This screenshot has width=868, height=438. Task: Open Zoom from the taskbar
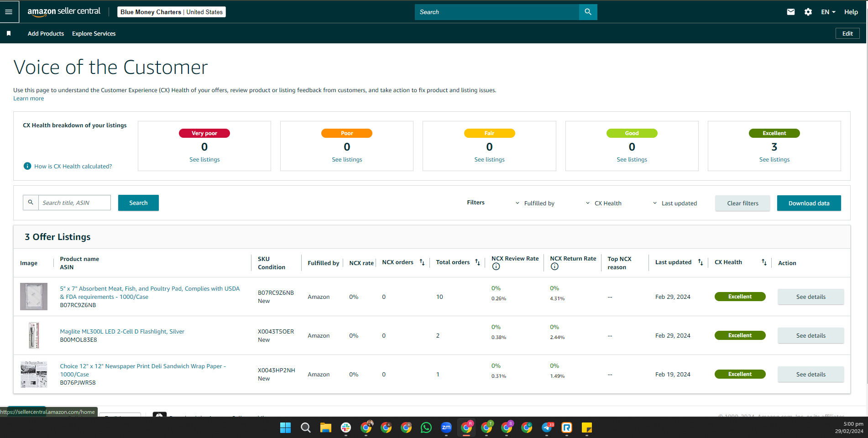tap(446, 428)
